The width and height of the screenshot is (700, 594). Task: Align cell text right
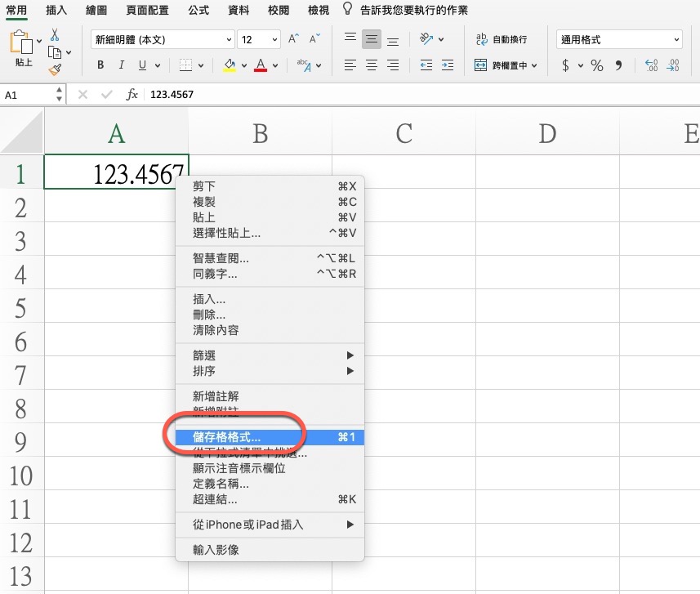tap(393, 65)
